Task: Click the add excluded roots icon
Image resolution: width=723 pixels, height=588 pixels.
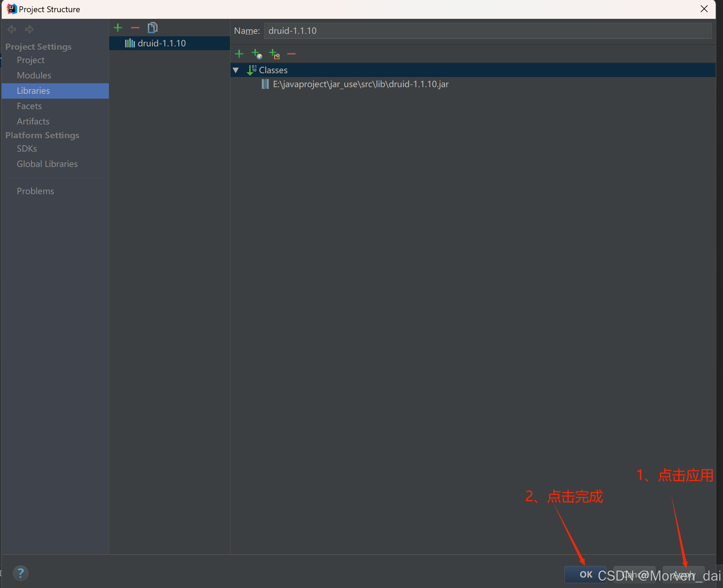Action: (x=274, y=54)
